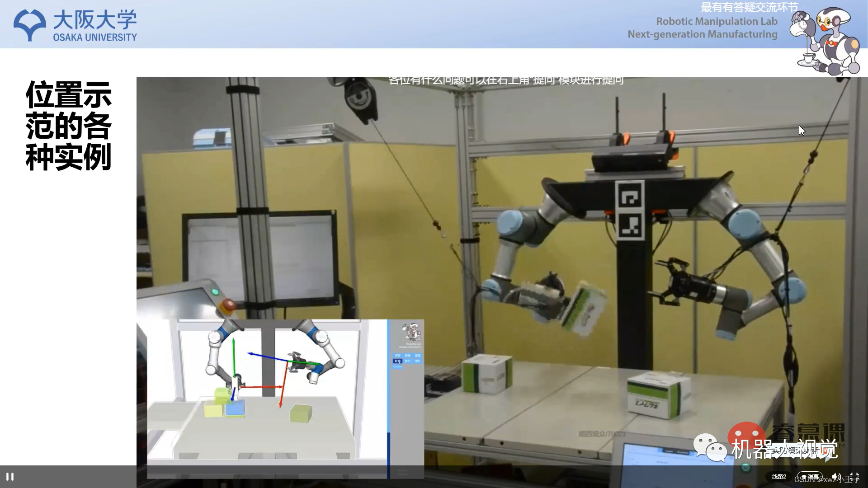Click the blue box in simulation view
Image resolution: width=868 pixels, height=488 pixels.
pyautogui.click(x=235, y=408)
